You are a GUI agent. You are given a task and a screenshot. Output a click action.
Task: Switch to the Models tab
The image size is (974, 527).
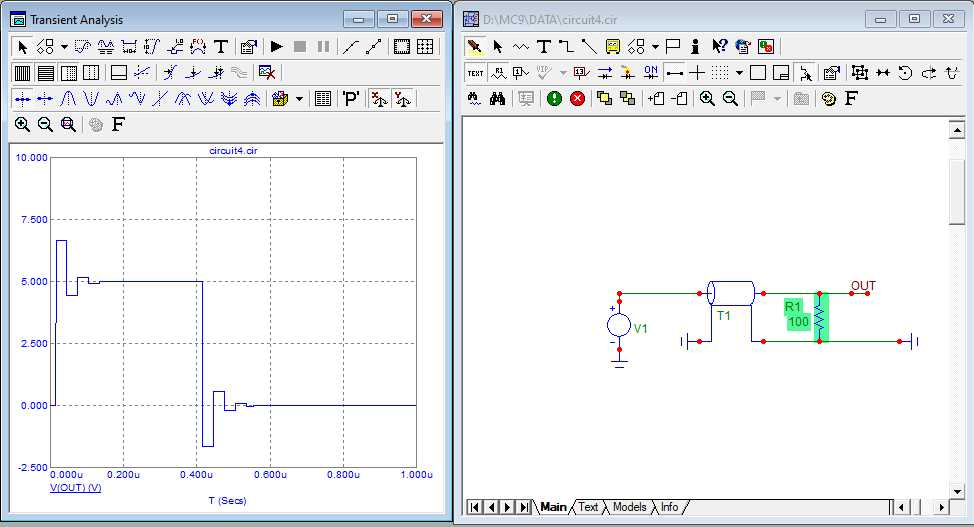tap(629, 507)
